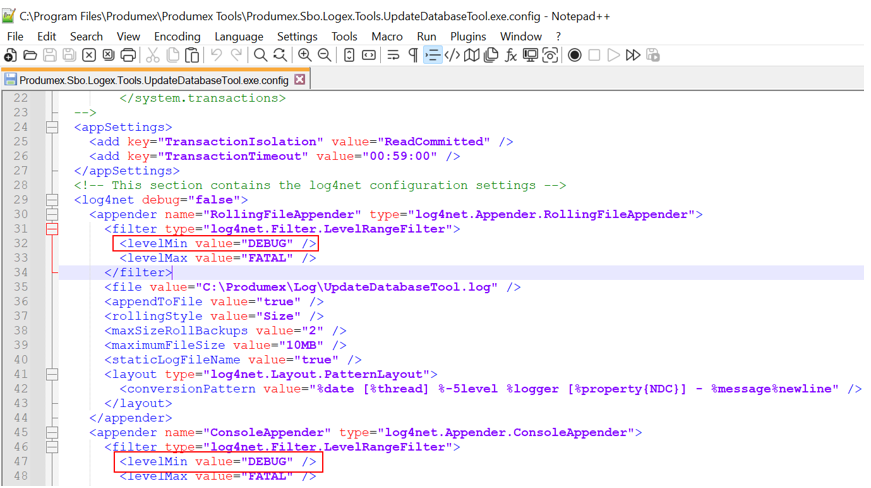This screenshot has width=871, height=488.
Task: Click the Redo arrow icon
Action: [236, 56]
